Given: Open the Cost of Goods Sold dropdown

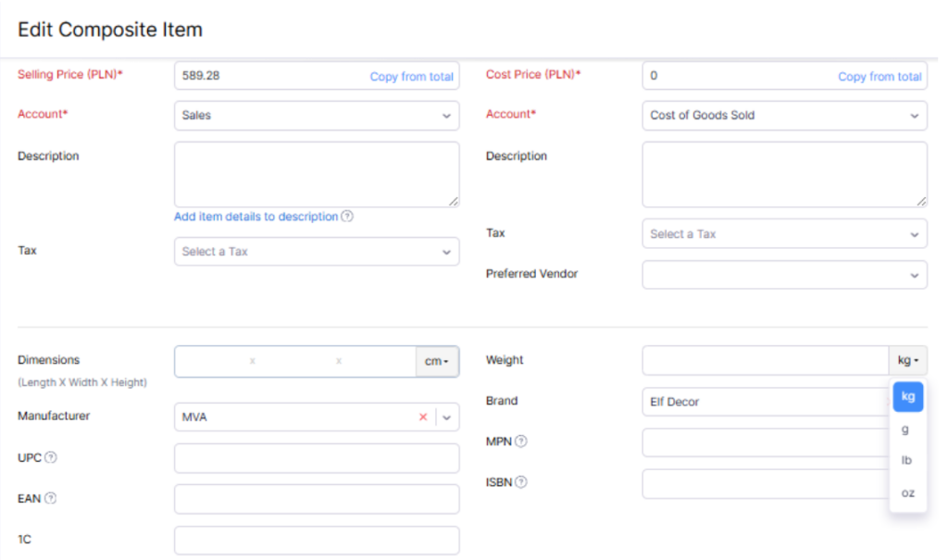Looking at the screenshot, I should pyautogui.click(x=784, y=116).
